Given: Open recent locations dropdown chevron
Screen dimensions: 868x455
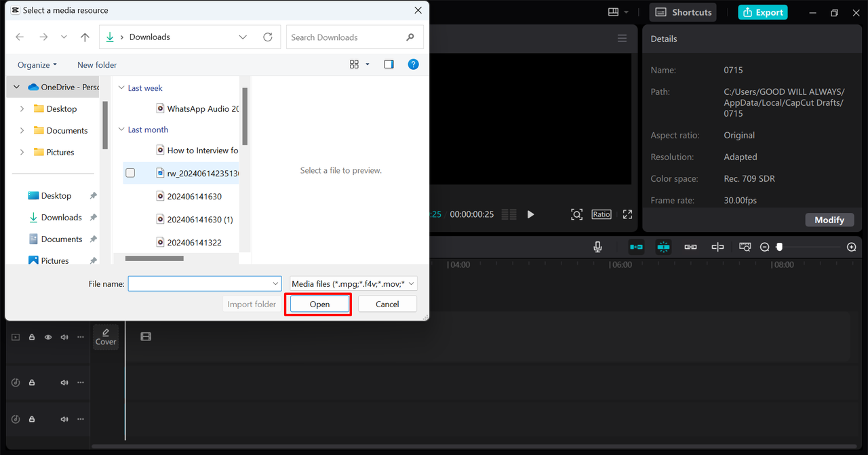Looking at the screenshot, I should click(64, 37).
